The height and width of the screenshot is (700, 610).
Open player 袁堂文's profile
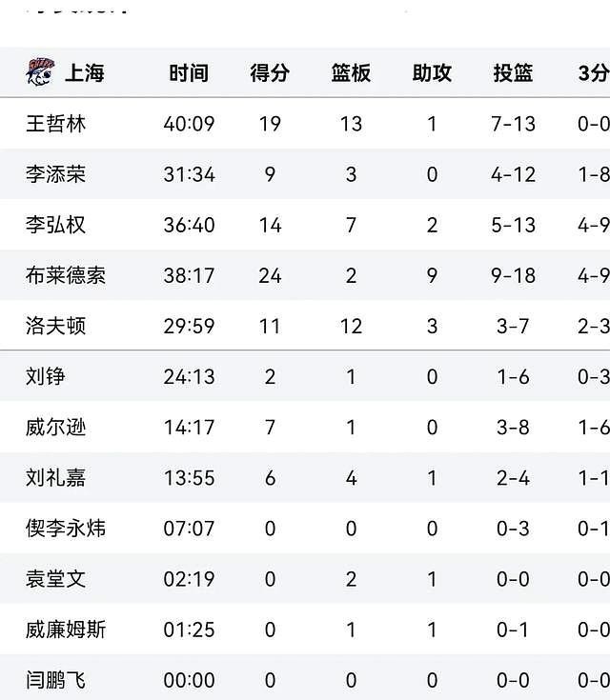[56, 579]
